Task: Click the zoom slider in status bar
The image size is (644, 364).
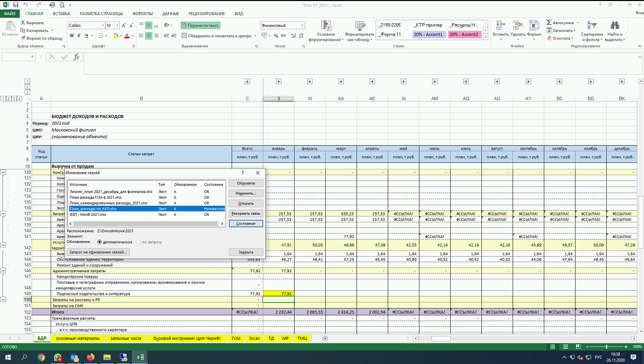Action: tap(607, 347)
